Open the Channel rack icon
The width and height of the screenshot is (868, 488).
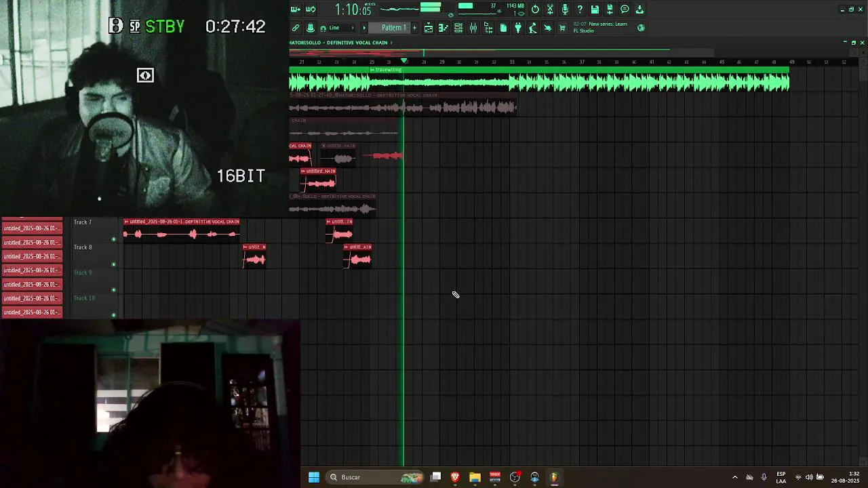[x=458, y=28]
